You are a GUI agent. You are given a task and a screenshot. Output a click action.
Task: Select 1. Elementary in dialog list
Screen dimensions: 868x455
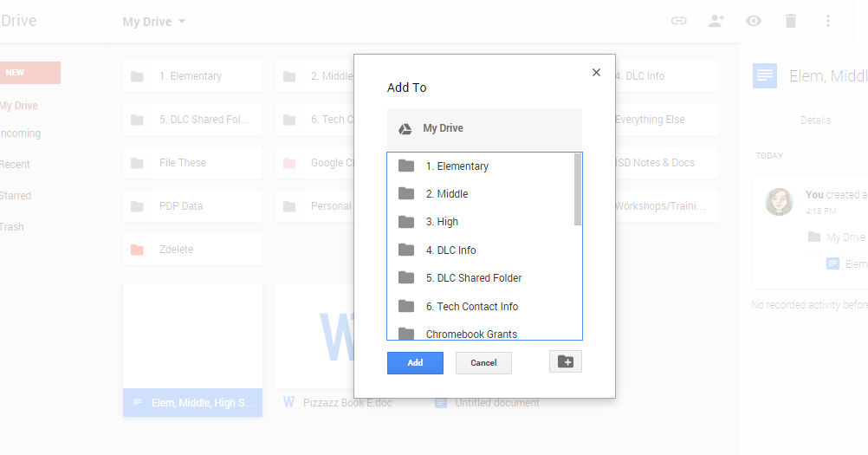coord(481,166)
